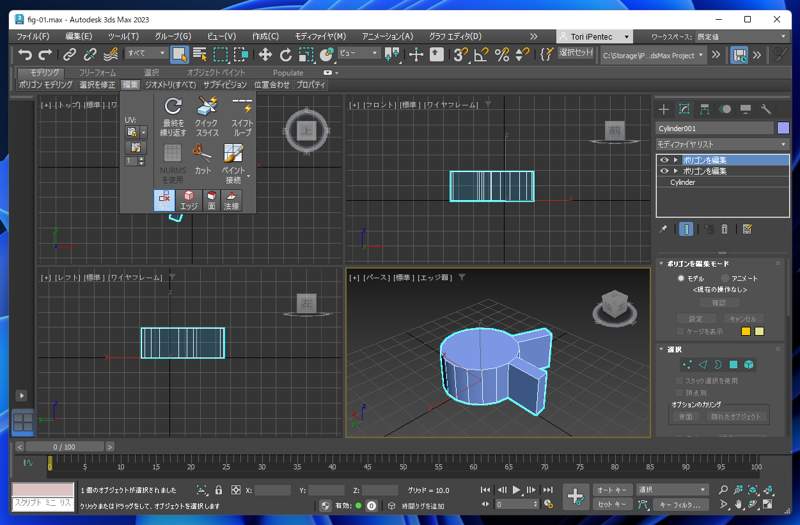Toggle the オートキー auto key button
The width and height of the screenshot is (800, 525).
tap(612, 490)
